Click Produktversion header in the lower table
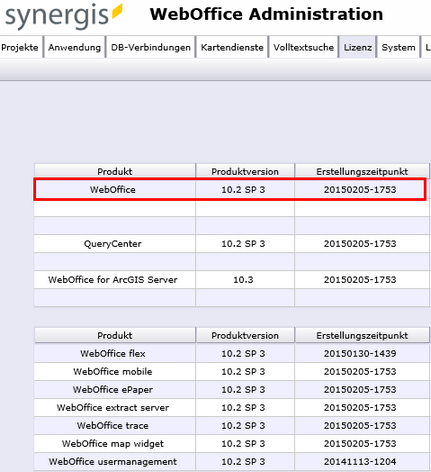431x472 pixels. [x=245, y=335]
